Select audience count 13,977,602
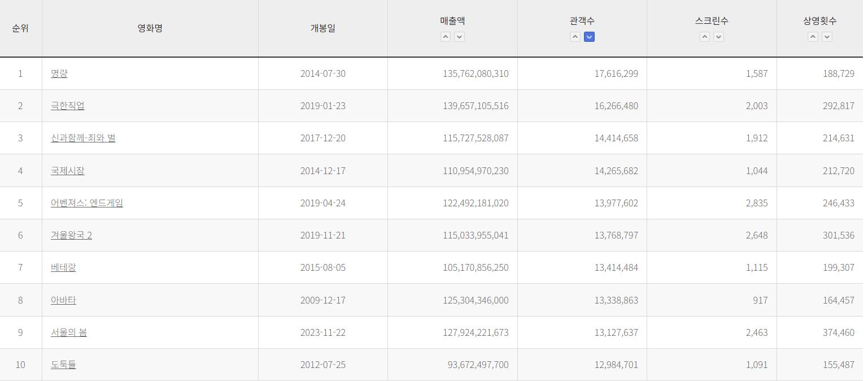Viewport: 868px width, 381px height. (616, 203)
